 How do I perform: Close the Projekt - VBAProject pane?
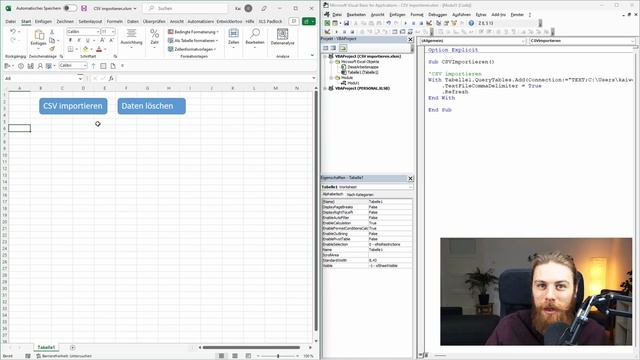(x=411, y=39)
